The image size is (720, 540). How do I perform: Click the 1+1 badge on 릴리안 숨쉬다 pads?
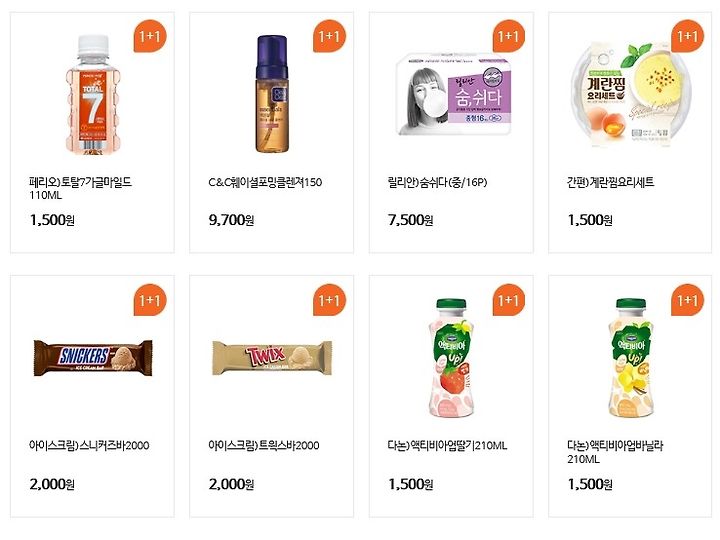(x=508, y=36)
